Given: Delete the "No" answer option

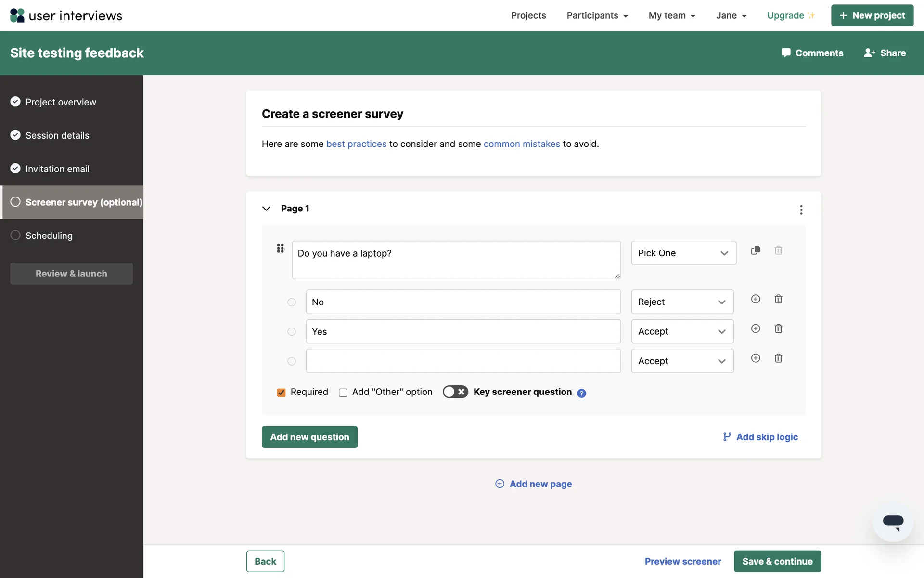Looking at the screenshot, I should coord(778,299).
